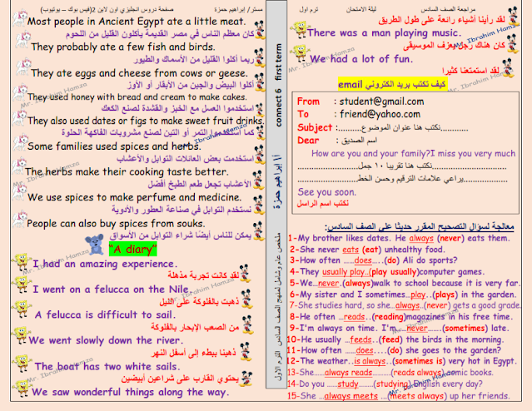Click inside the email template box

click(x=405, y=152)
